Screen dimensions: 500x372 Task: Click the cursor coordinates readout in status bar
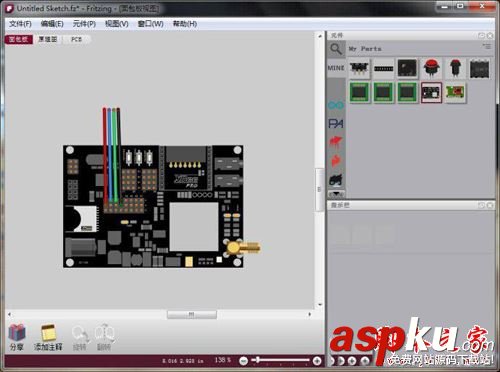click(x=183, y=361)
